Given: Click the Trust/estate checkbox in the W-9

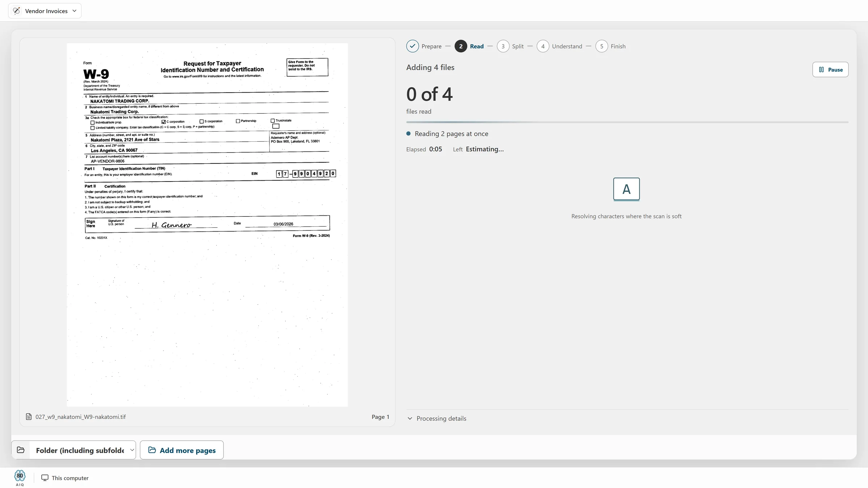Looking at the screenshot, I should pos(273,121).
